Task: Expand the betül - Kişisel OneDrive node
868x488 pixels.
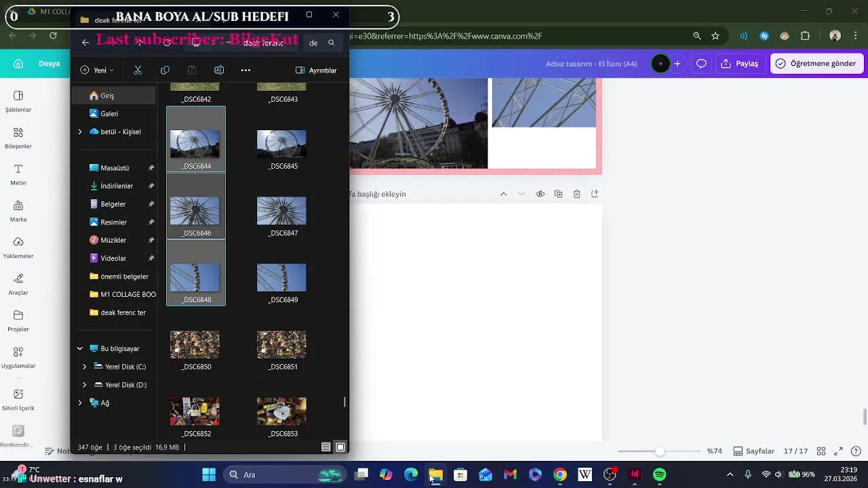Action: click(80, 131)
